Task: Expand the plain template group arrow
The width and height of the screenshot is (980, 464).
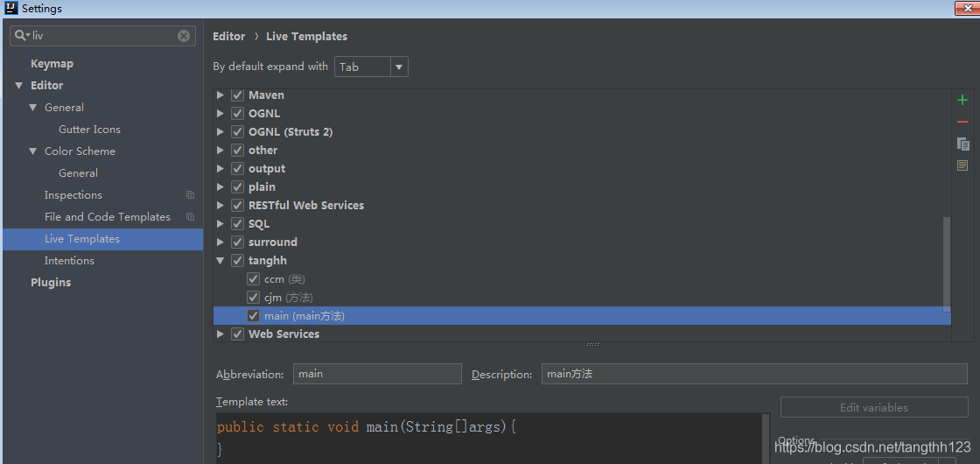Action: coord(220,187)
